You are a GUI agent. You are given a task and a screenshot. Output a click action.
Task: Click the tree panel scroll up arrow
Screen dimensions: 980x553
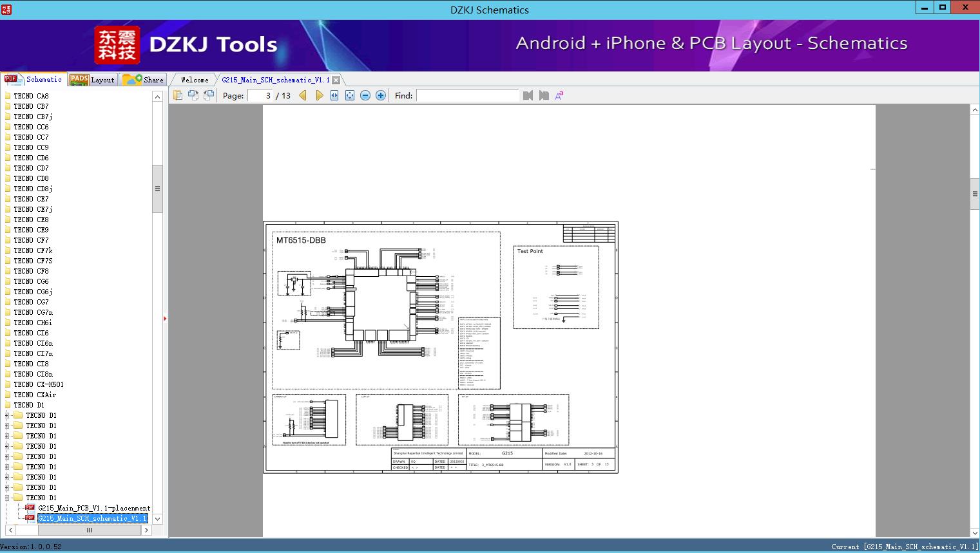157,97
